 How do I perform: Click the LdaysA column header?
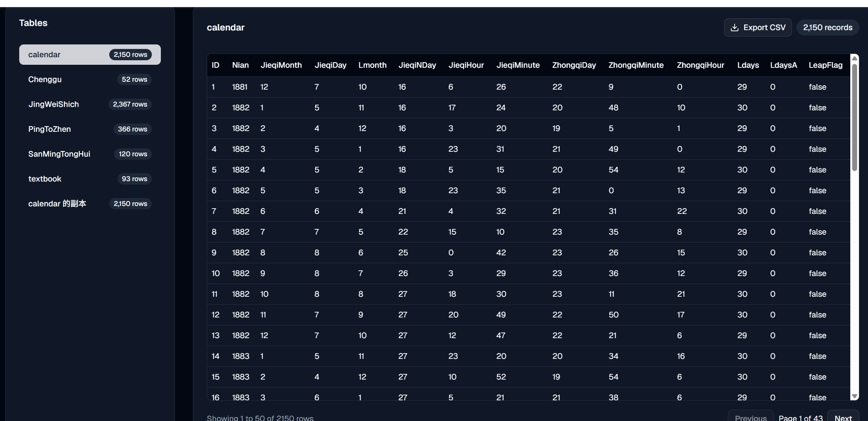(x=784, y=65)
